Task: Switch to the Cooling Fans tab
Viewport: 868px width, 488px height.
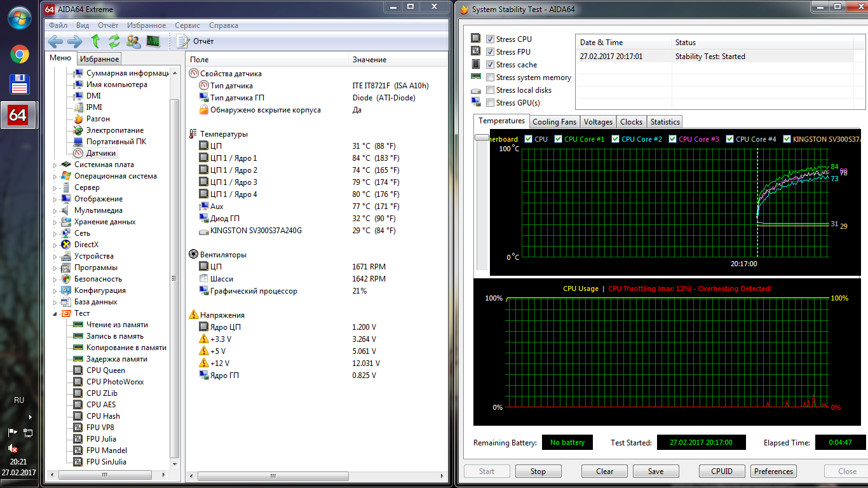Action: point(554,122)
